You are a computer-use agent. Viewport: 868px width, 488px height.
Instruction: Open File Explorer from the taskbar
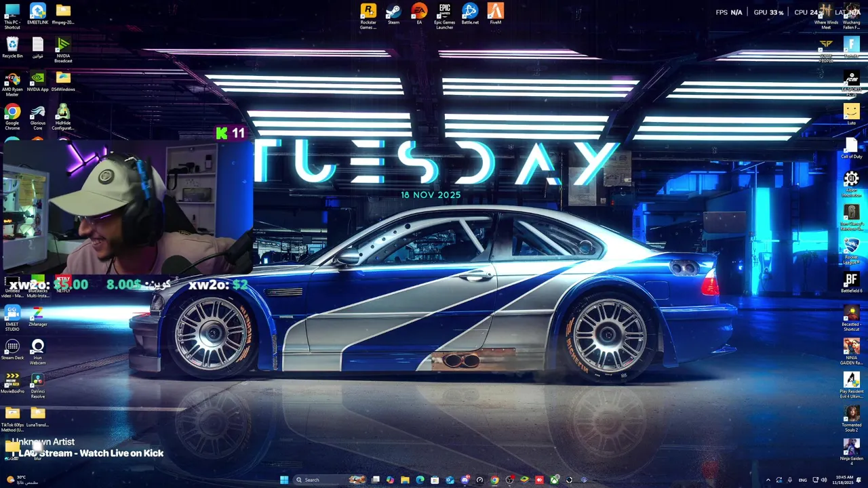pos(405,480)
